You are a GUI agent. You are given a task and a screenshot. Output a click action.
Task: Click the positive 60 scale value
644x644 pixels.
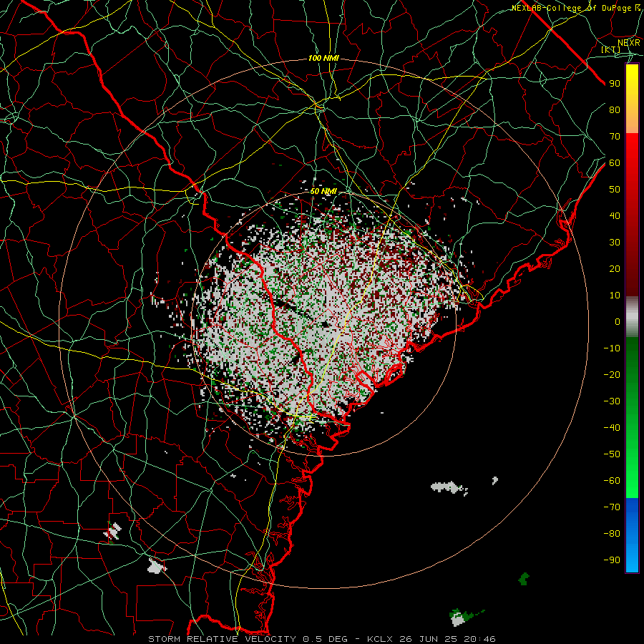click(615, 162)
